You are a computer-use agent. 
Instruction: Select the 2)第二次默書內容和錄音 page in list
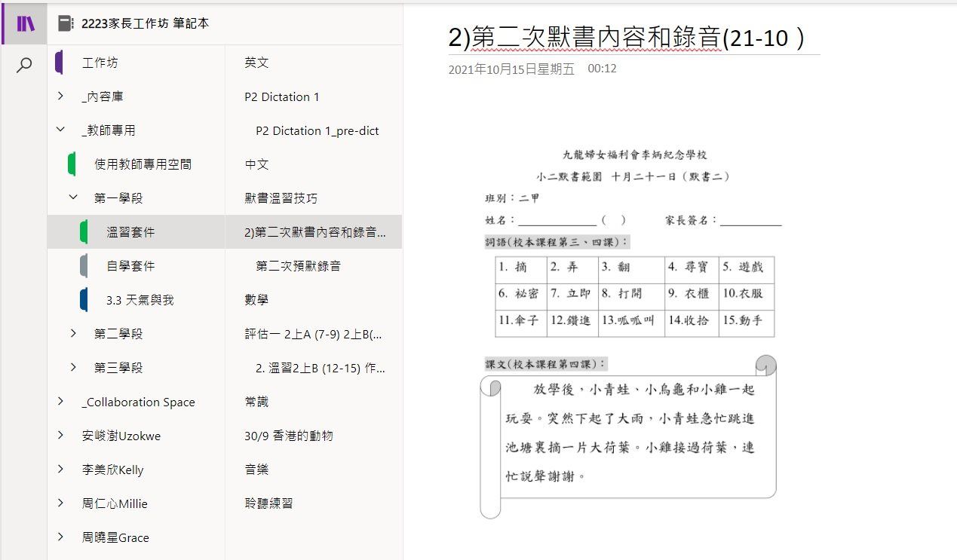314,232
